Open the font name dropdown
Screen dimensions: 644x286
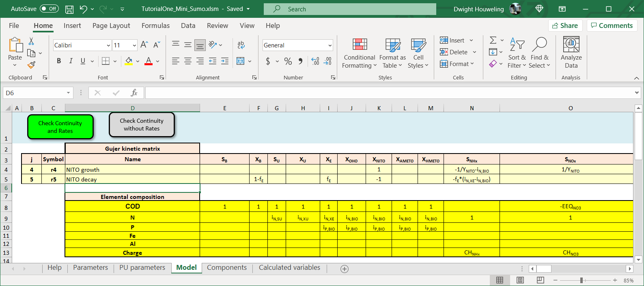108,45
